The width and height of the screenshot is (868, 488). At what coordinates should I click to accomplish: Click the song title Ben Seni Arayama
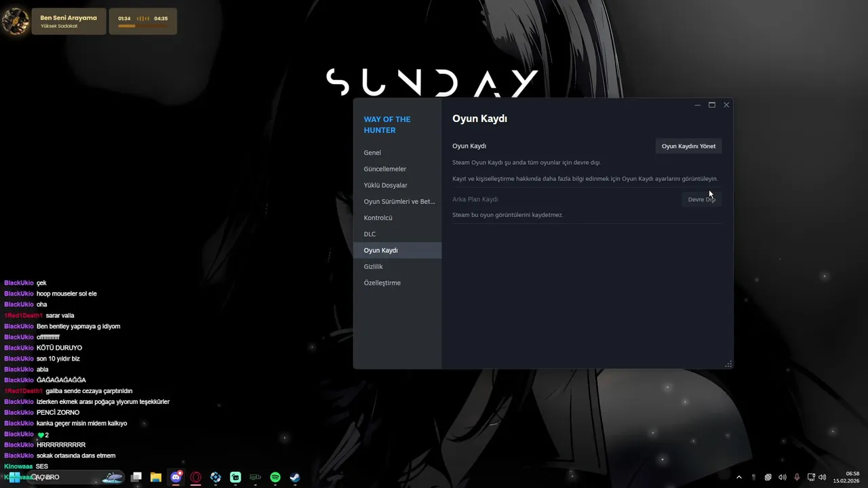click(68, 18)
